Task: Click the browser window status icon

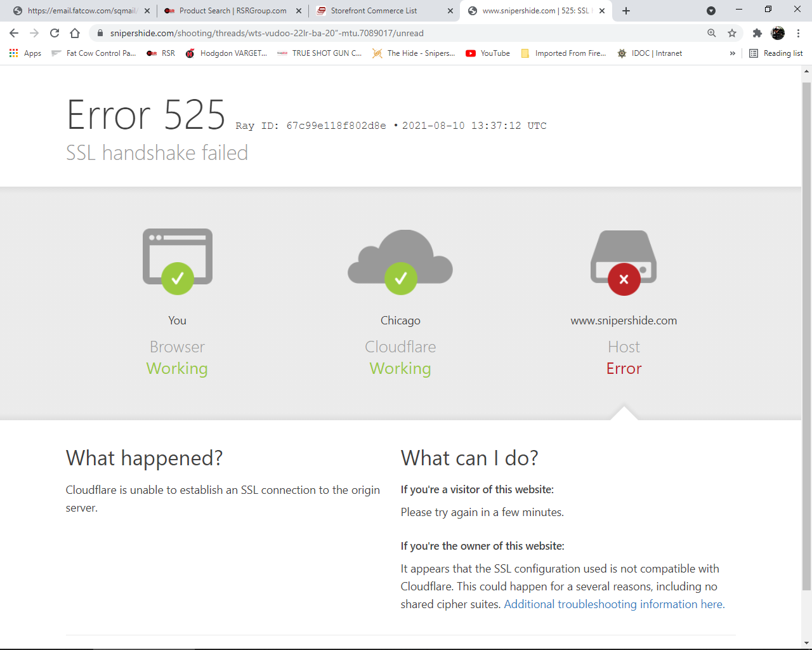Action: (x=178, y=262)
